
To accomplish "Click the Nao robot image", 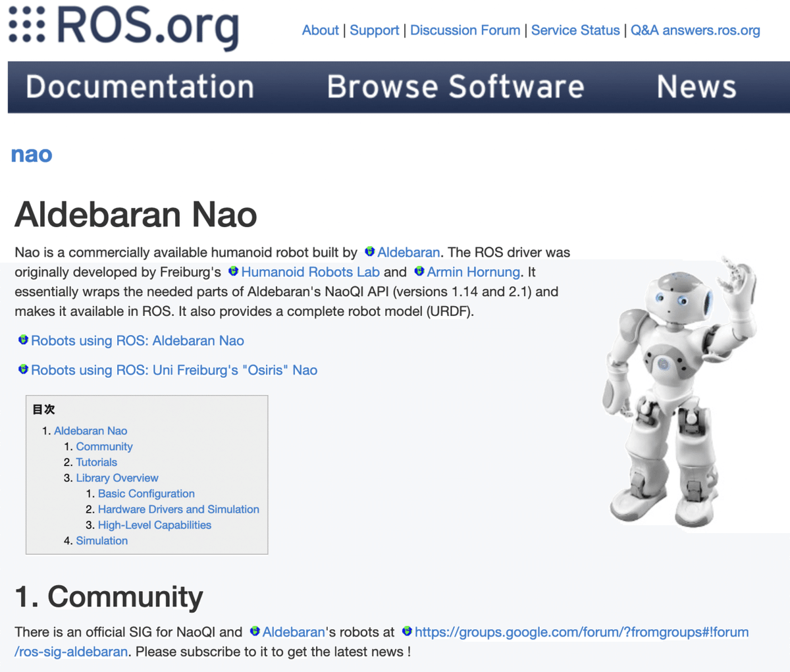I will click(x=680, y=392).
